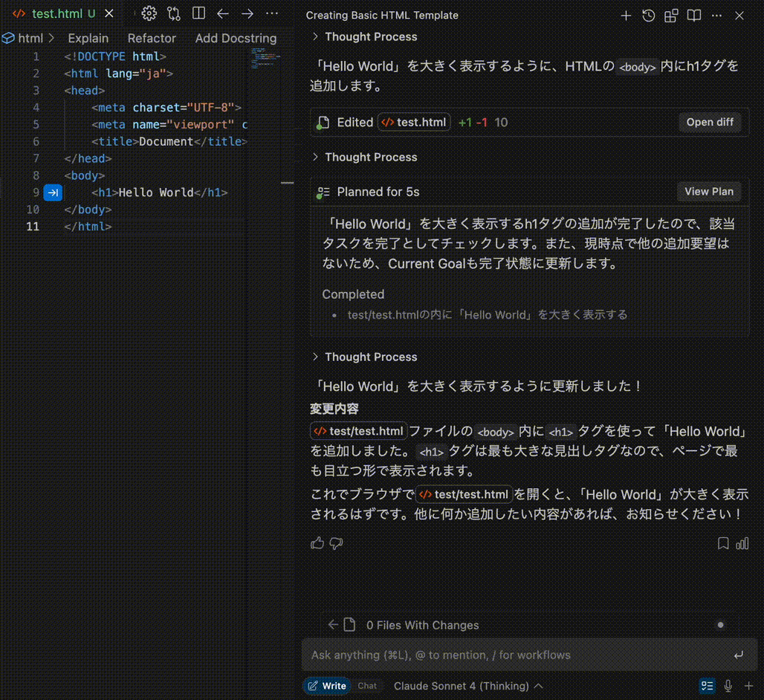Give thumbs up to the response
764x700 pixels.
(x=317, y=543)
